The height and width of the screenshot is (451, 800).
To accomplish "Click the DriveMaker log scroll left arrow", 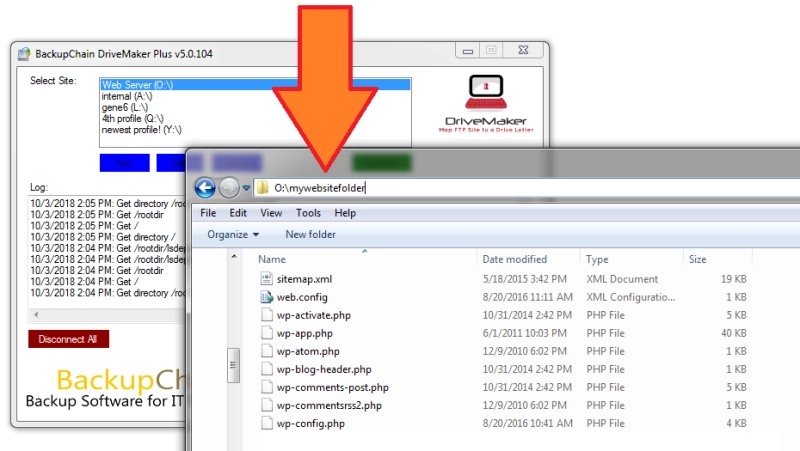I will click(x=36, y=315).
